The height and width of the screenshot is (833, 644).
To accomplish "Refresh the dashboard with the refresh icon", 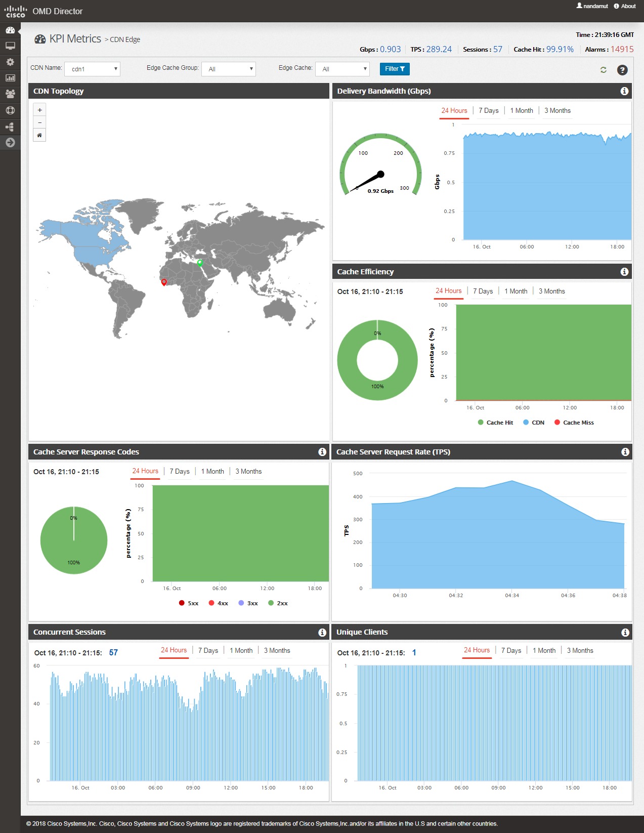I will pos(603,70).
